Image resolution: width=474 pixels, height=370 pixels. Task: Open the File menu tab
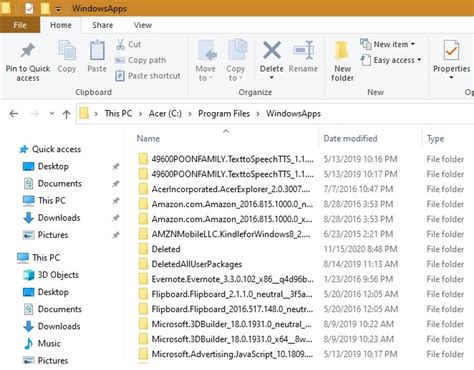(20, 25)
